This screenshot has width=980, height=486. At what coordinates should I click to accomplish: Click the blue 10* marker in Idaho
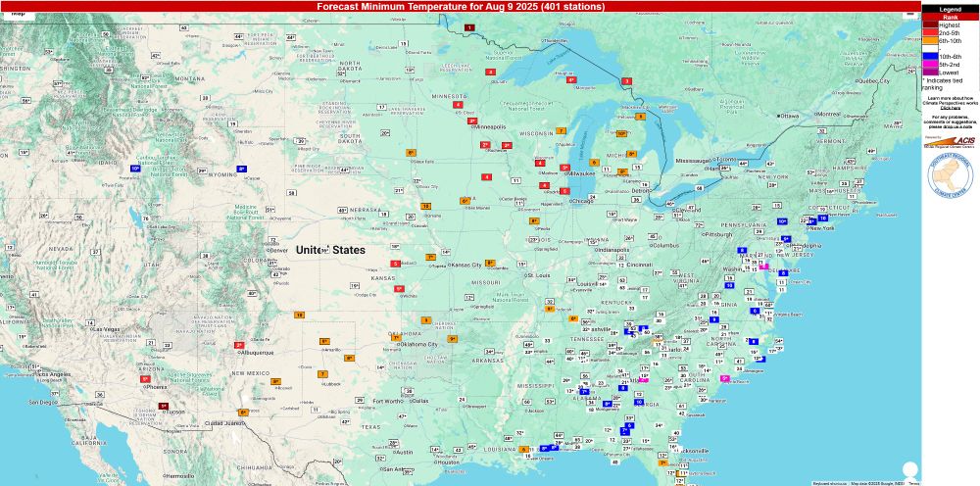coord(135,169)
